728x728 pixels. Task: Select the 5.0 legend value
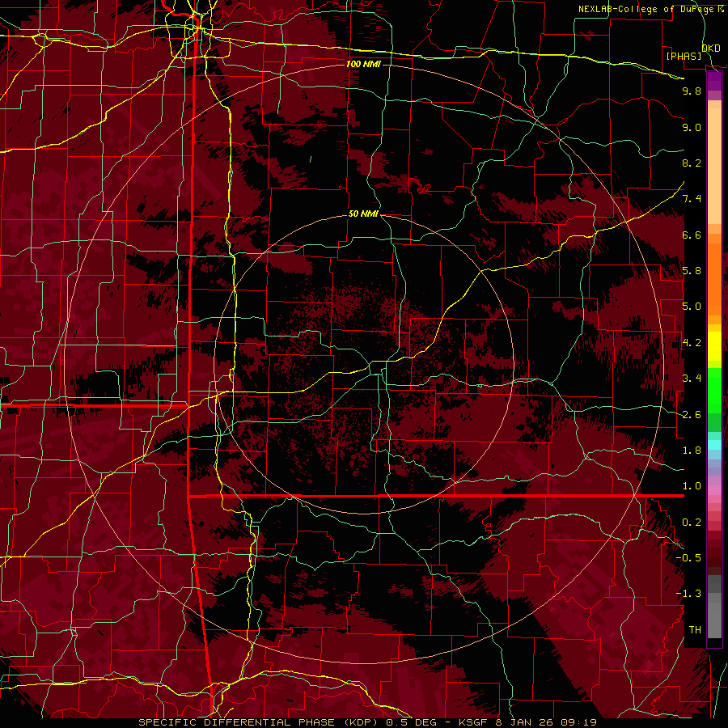(692, 307)
